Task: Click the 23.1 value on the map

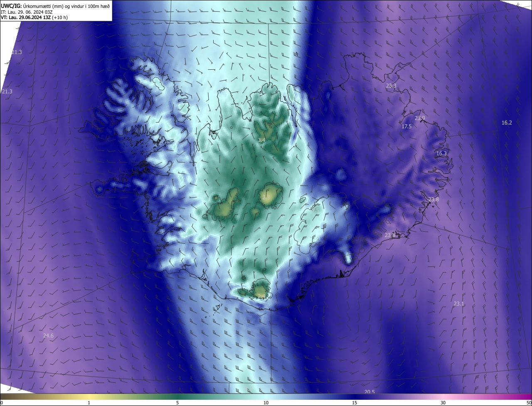Action: [x=458, y=303]
